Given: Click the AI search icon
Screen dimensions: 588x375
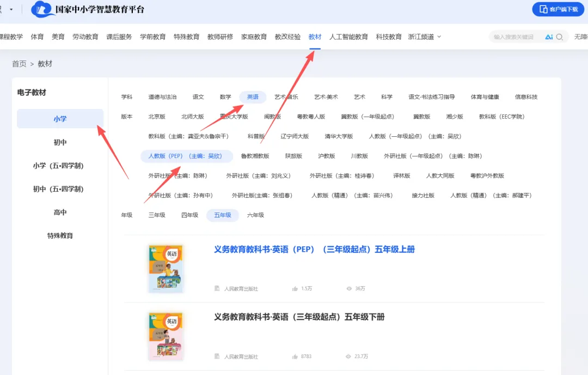Looking at the screenshot, I should point(549,37).
